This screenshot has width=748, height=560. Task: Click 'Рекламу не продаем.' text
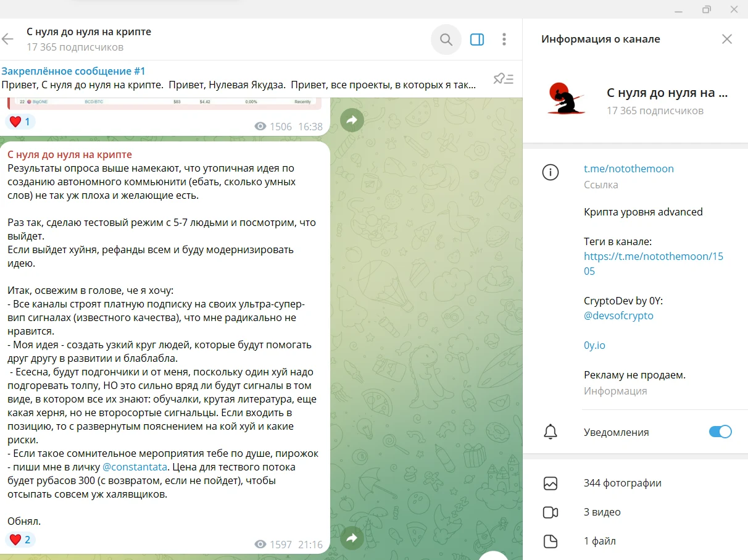click(x=634, y=375)
